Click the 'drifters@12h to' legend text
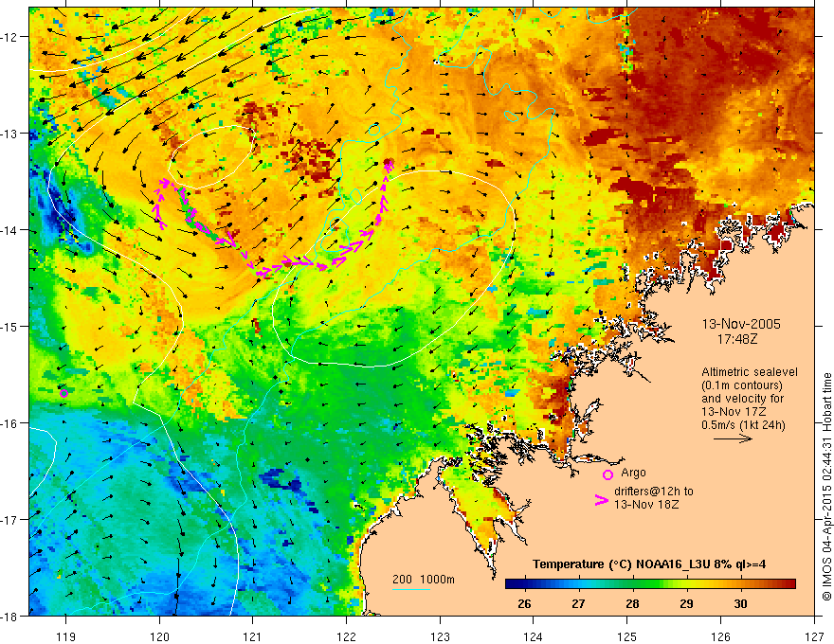 tap(654, 492)
